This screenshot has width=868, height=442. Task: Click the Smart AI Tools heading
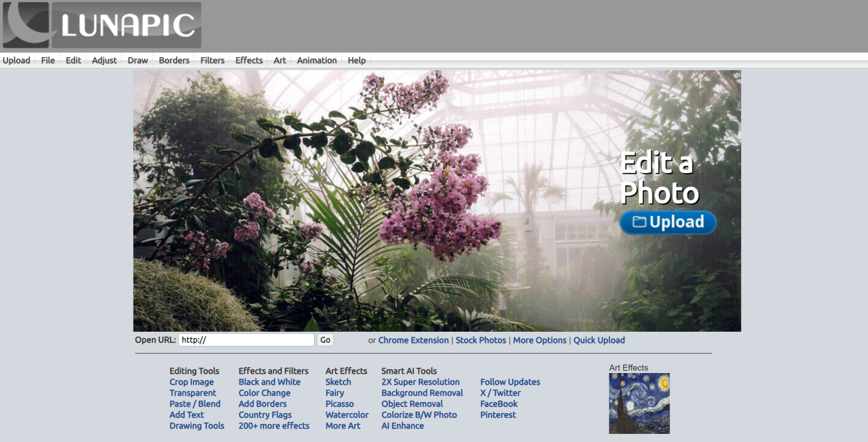click(409, 371)
